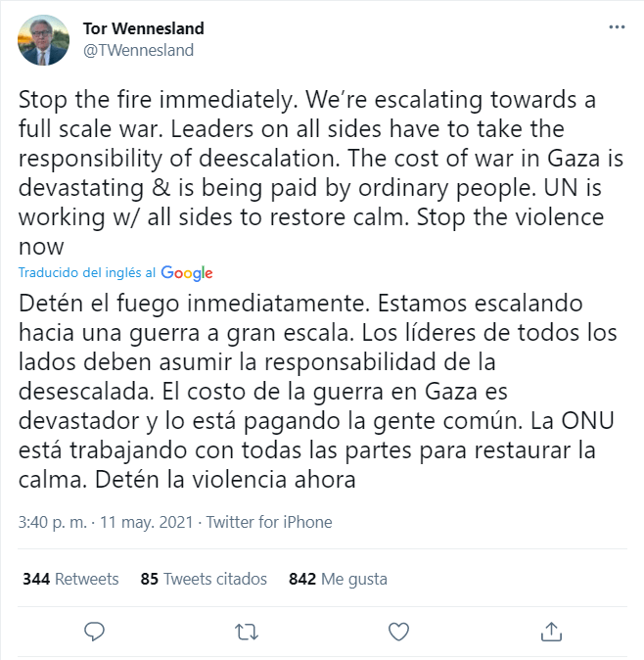
Task: Open the @TWennesland handle link
Action: coord(138,50)
